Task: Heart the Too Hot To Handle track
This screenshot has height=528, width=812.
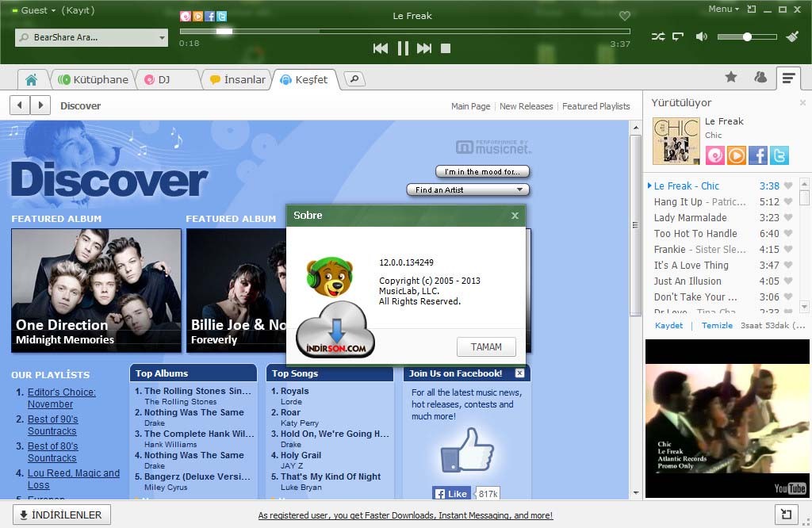Action: [x=788, y=233]
